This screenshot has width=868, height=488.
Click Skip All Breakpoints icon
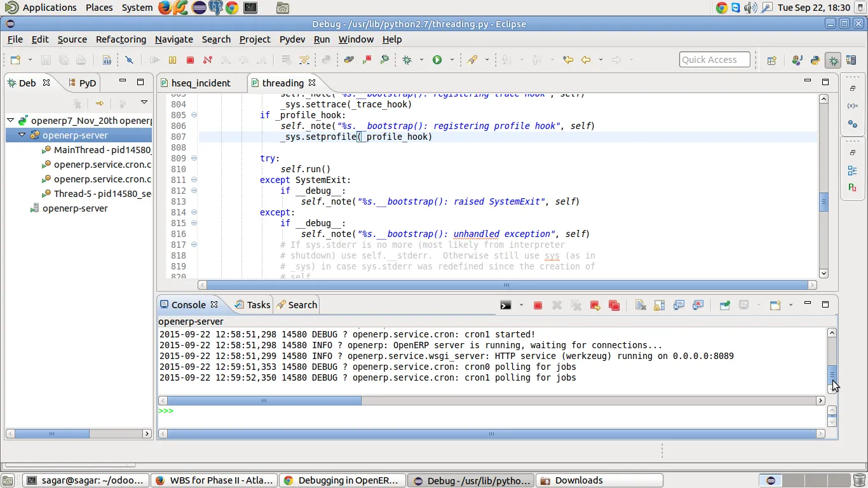click(x=129, y=60)
